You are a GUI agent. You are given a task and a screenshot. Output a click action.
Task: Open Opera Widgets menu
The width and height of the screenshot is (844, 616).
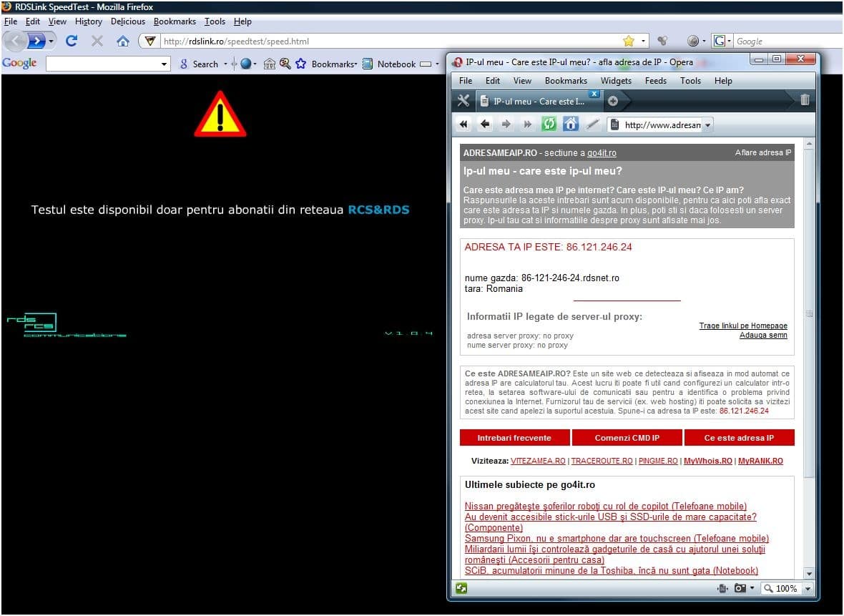coord(616,81)
